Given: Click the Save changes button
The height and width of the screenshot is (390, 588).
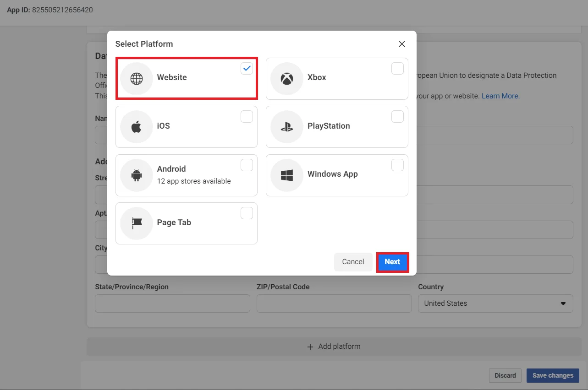Looking at the screenshot, I should (x=553, y=375).
